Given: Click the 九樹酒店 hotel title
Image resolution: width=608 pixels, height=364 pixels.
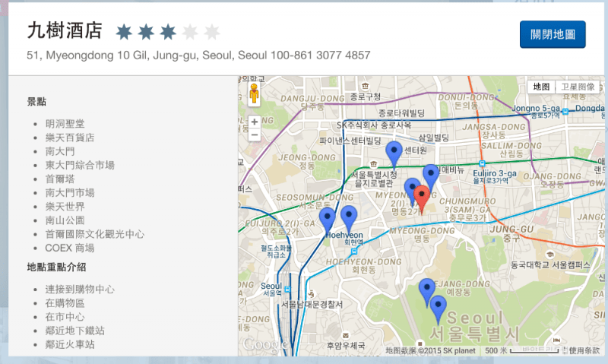Looking at the screenshot, I should (65, 30).
